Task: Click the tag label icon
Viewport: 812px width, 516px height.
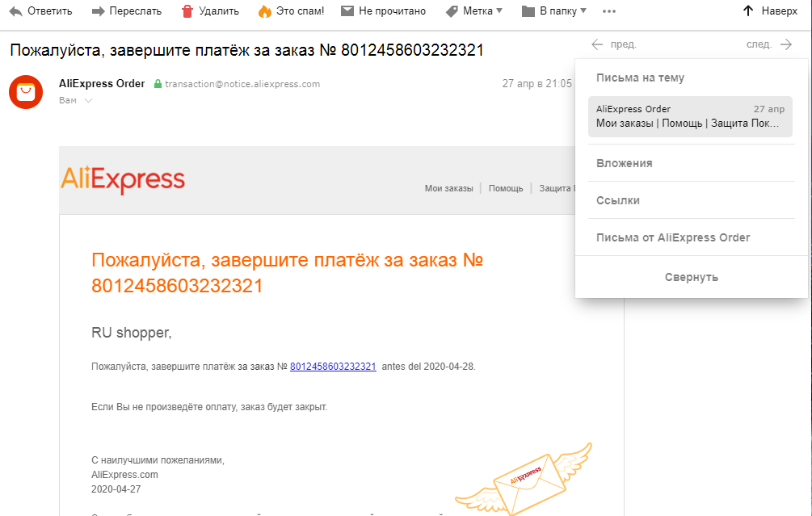Action: 452,11
